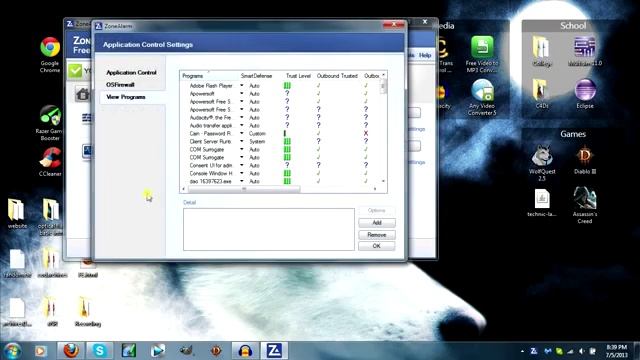Screen dimensions: 640x360
Task: Open the Custom dropdown for Cain row
Action: click(x=242, y=133)
